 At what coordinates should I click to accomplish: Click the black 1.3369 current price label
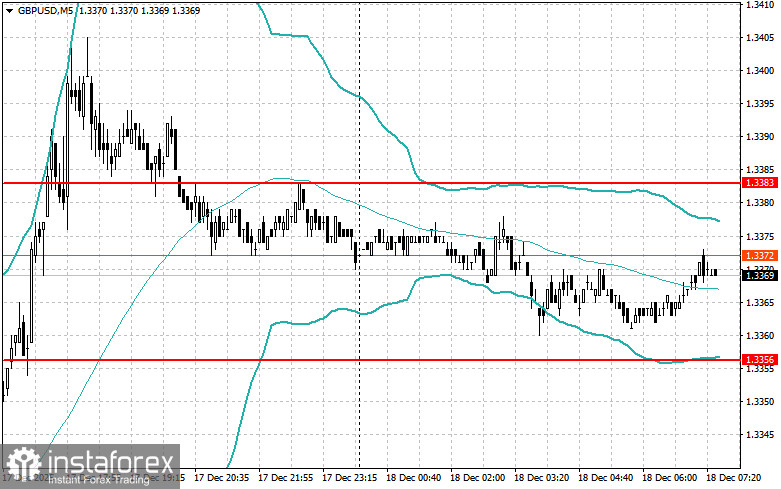click(x=760, y=275)
